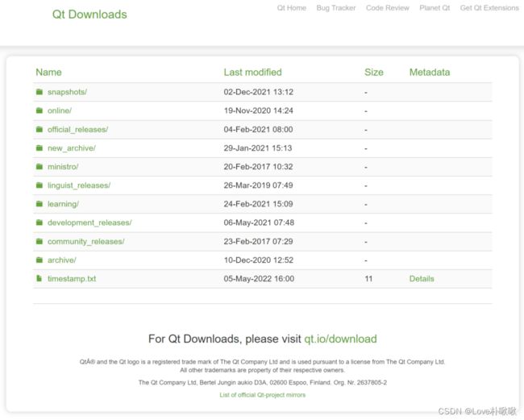Screen dimensions: 524x420
Task: Open the community_releases/ directory link
Action: (86, 241)
